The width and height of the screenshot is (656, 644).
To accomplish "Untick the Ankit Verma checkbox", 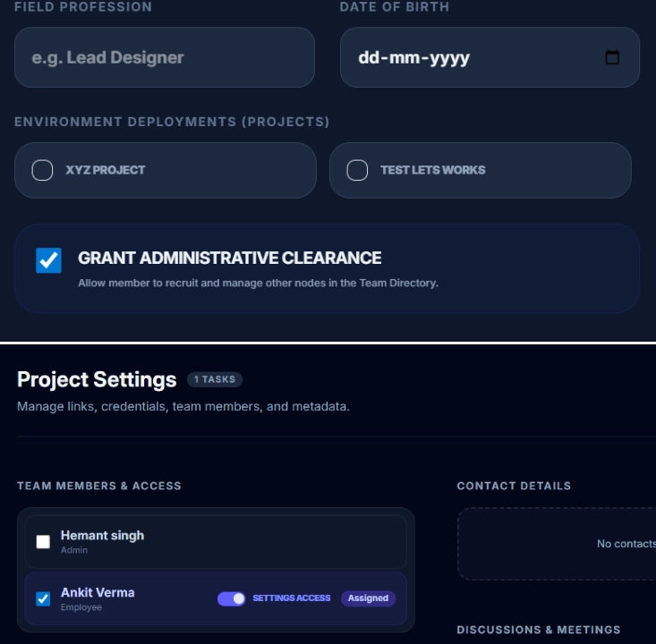I will (x=43, y=599).
